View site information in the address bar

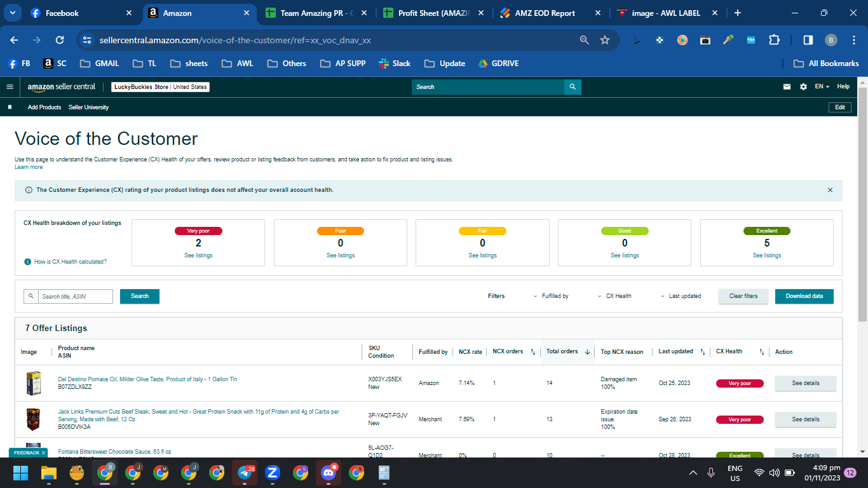tap(88, 40)
